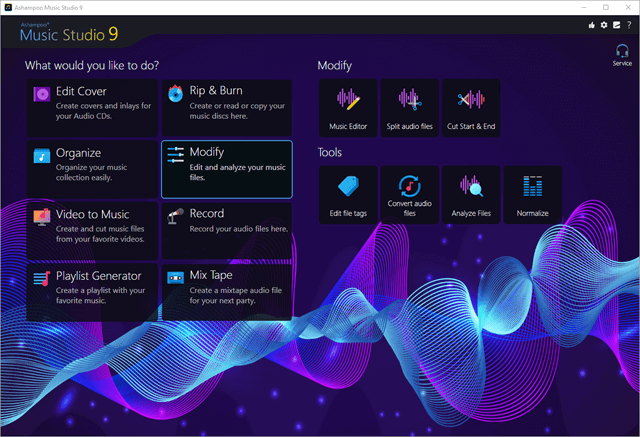Open the Cut Start & End tool
The height and width of the screenshot is (437, 640).
point(471,108)
